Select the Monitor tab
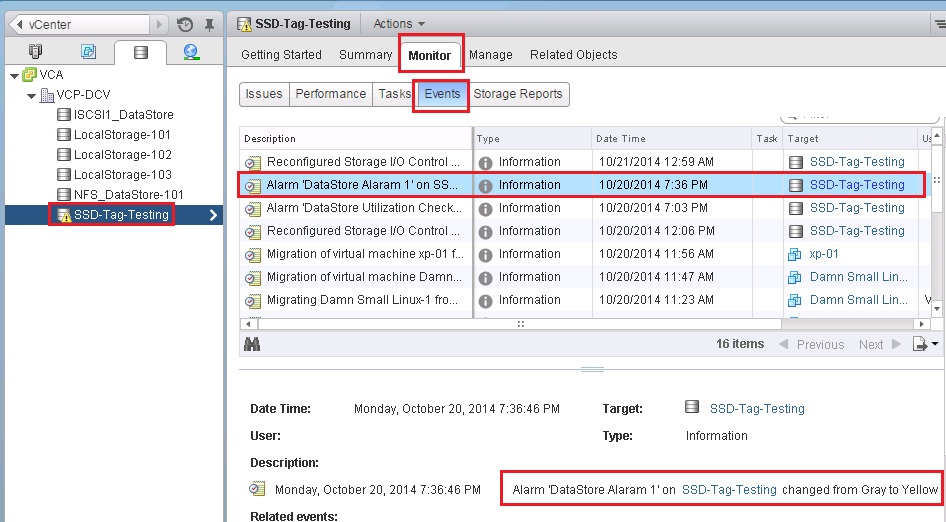The image size is (946, 522). click(x=430, y=56)
